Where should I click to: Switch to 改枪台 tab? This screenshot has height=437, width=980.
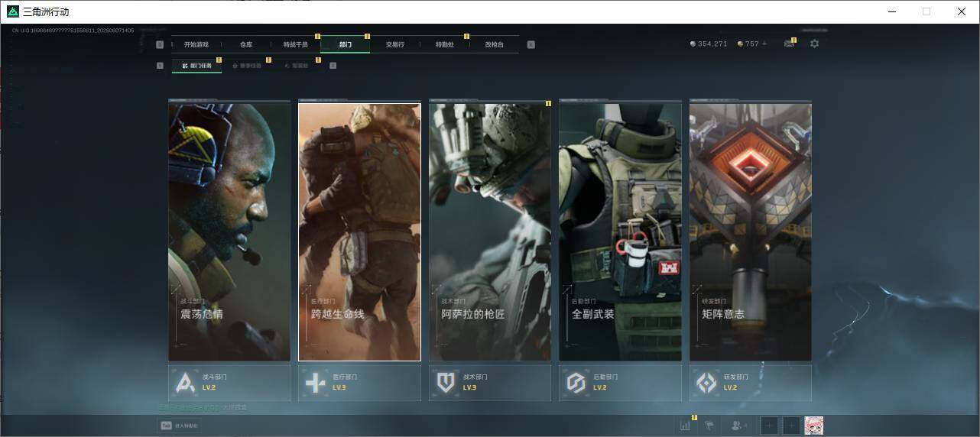(x=495, y=44)
